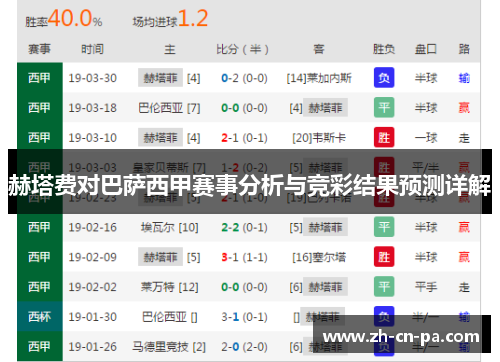Image resolution: width=500 pixels, height=362 pixels.
Task: Click the red 胜 badge in the 19-02-09 row
Action: tap(384, 257)
